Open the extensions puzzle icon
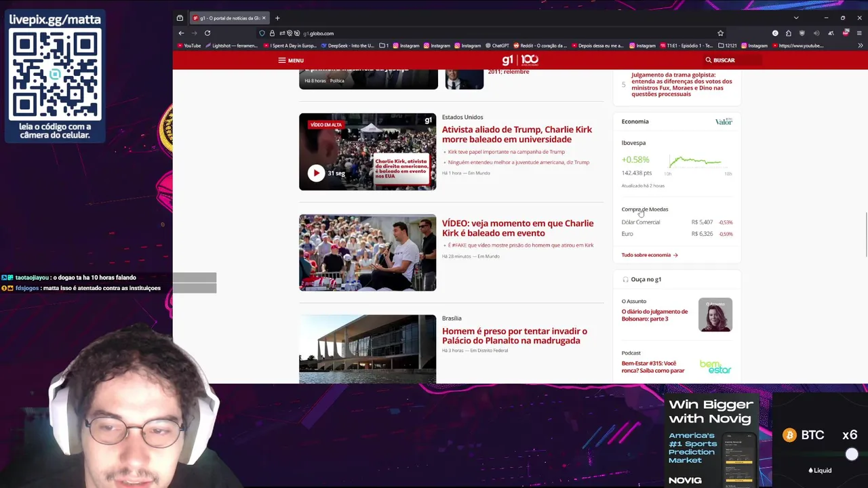 pyautogui.click(x=788, y=33)
